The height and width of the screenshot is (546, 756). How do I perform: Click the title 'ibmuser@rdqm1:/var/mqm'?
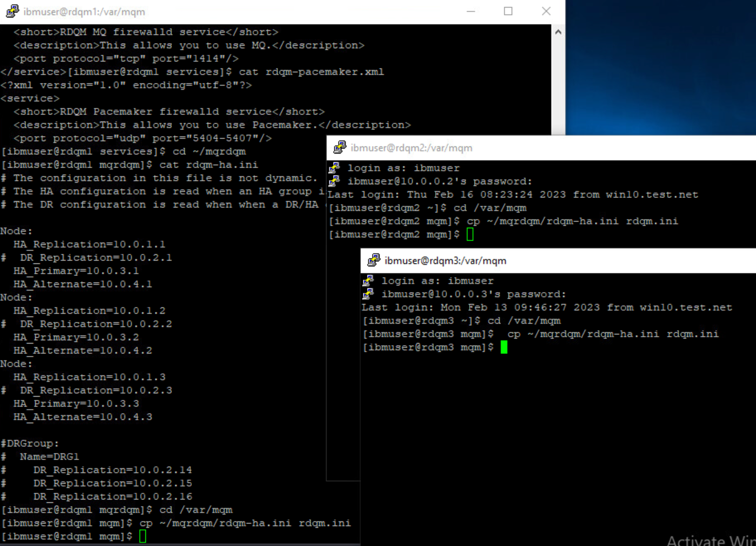tap(84, 12)
